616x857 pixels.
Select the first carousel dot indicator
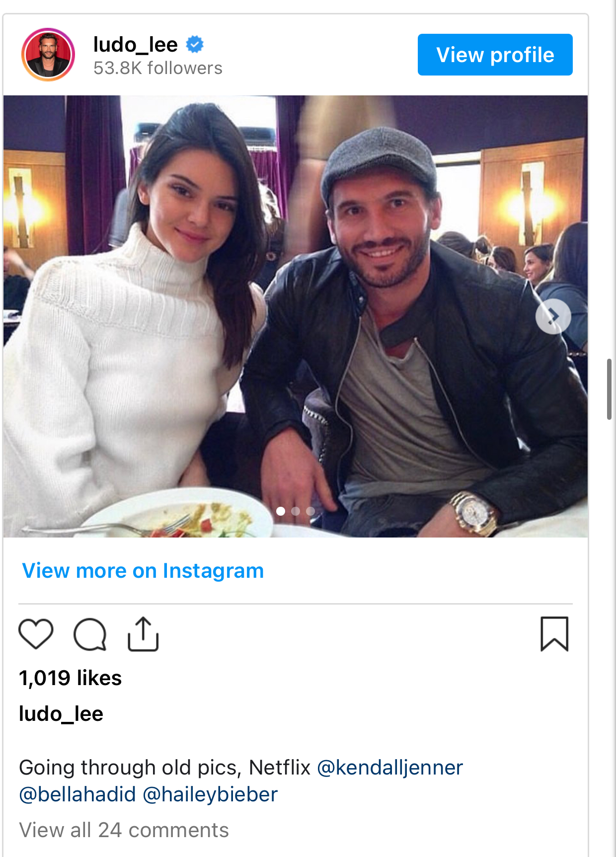pos(281,511)
